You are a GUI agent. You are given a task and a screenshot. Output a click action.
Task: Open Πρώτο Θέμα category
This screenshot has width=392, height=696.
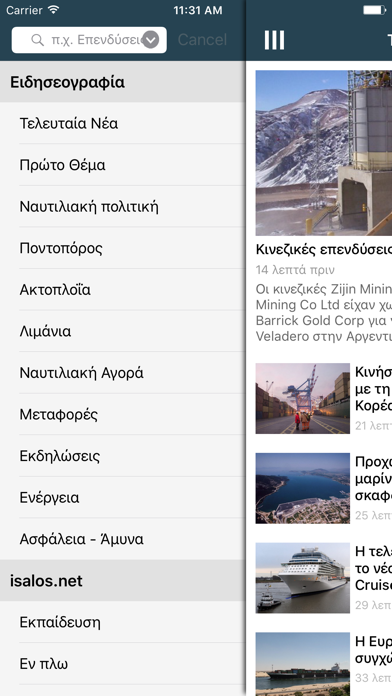pyautogui.click(x=122, y=165)
